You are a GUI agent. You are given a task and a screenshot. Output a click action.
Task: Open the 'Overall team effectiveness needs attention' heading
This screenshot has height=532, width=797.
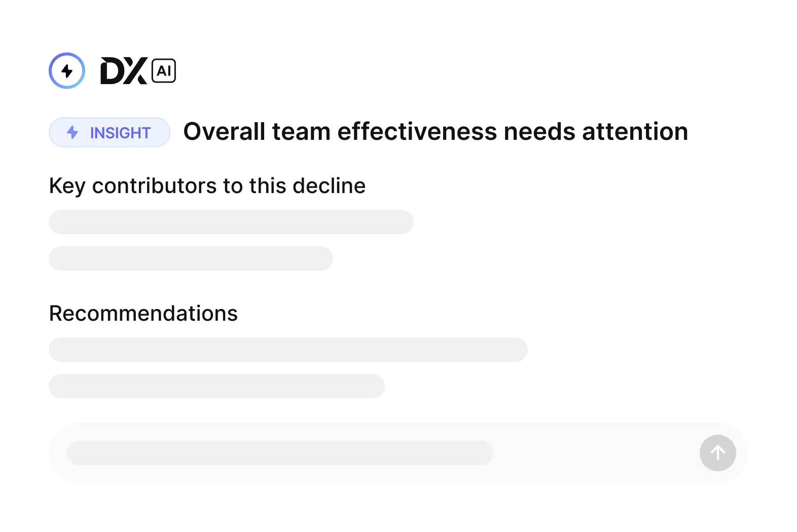[436, 132]
